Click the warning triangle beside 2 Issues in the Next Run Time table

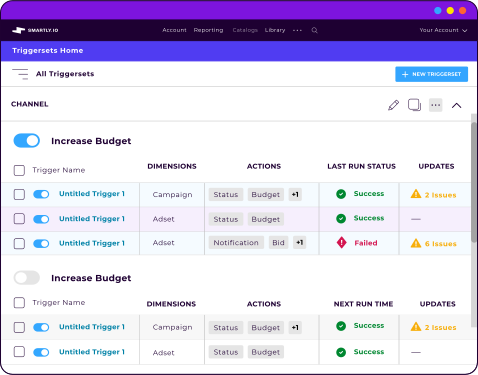[x=416, y=326]
